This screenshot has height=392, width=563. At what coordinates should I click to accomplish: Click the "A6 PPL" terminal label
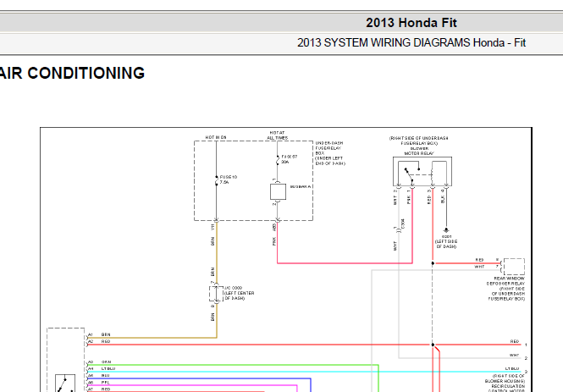(x=99, y=383)
